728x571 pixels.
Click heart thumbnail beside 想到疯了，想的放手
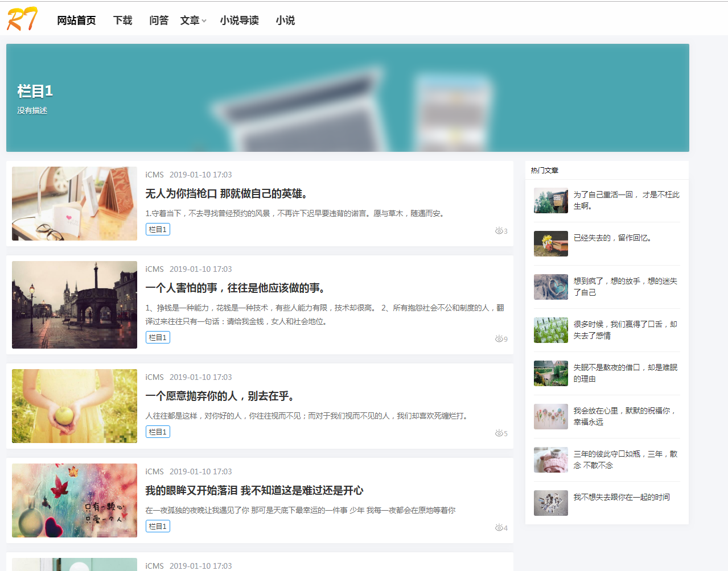pyautogui.click(x=551, y=287)
